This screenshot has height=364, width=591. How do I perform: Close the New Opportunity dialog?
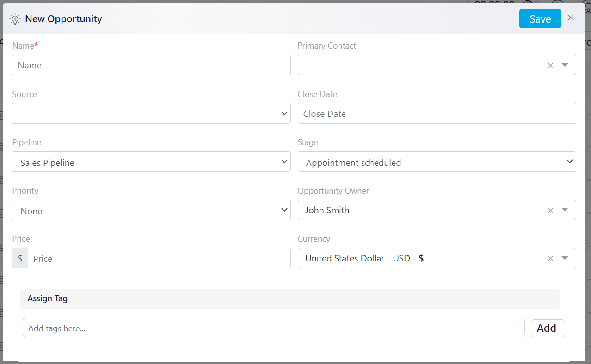coord(571,18)
